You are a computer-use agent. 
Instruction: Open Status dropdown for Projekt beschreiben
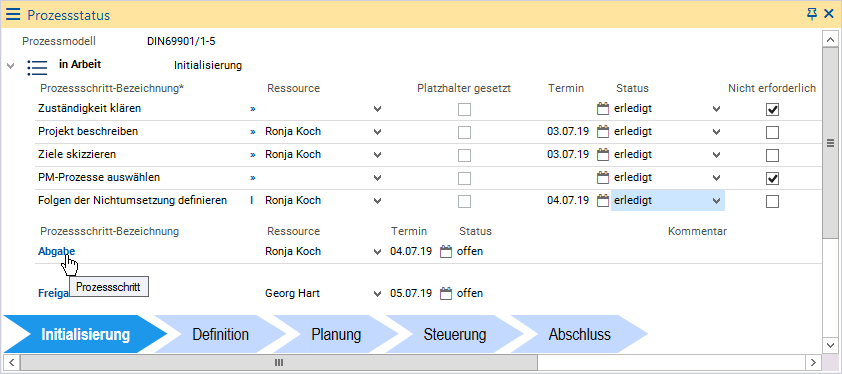point(716,132)
